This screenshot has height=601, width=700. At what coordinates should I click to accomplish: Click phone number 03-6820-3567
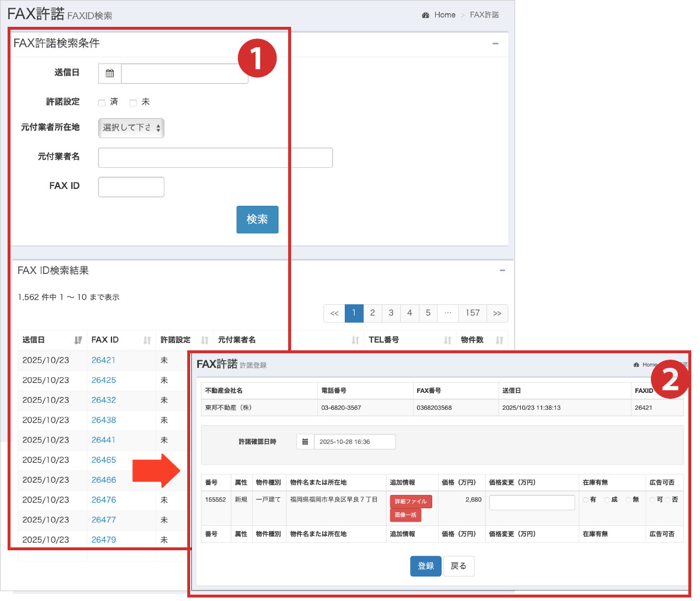[341, 408]
